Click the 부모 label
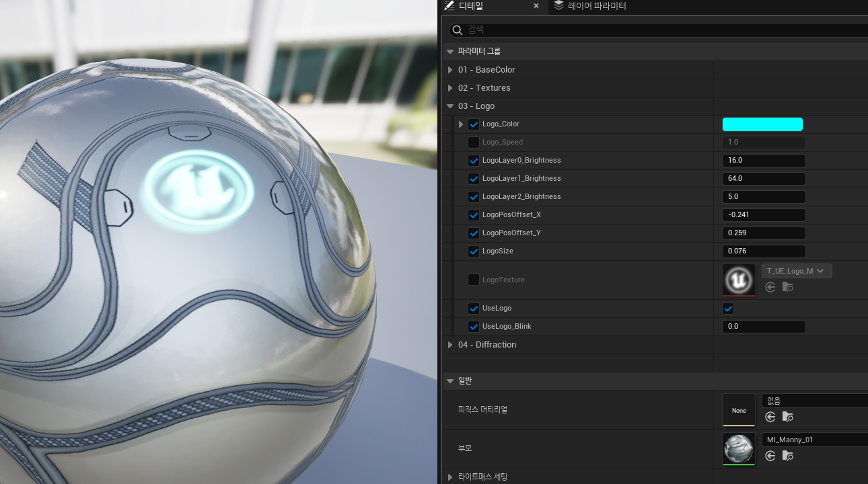The image size is (868, 484). click(x=466, y=448)
